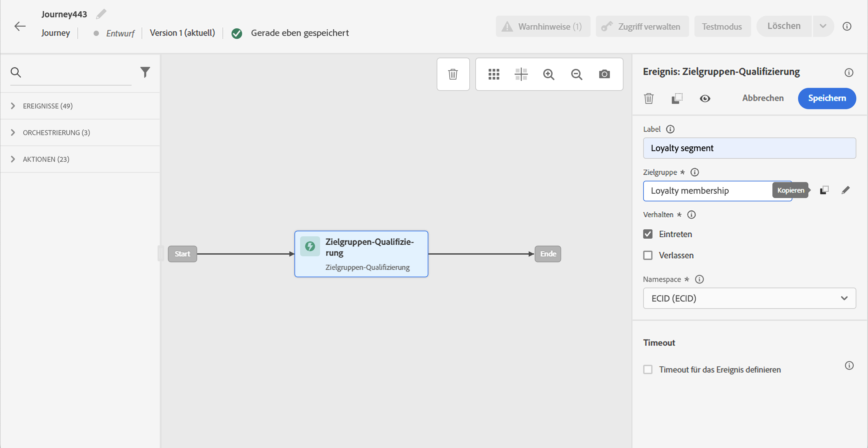Click the filter funnel icon in palette
The width and height of the screenshot is (868, 448).
click(145, 72)
